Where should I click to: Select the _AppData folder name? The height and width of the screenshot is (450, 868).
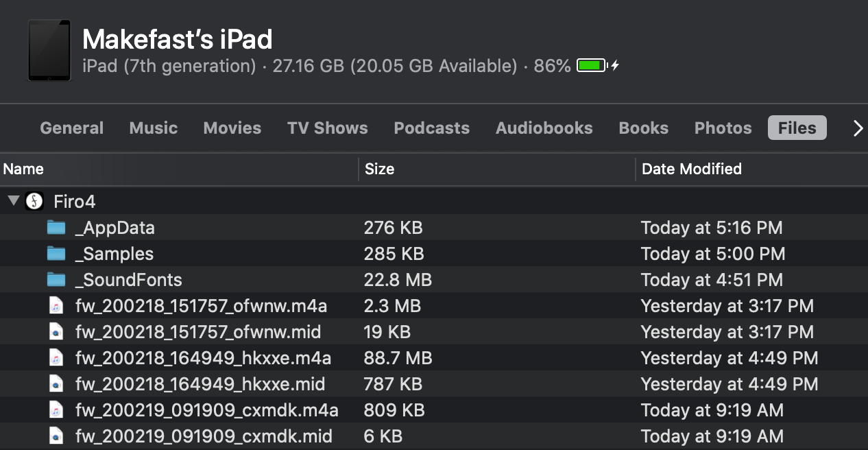[115, 228]
